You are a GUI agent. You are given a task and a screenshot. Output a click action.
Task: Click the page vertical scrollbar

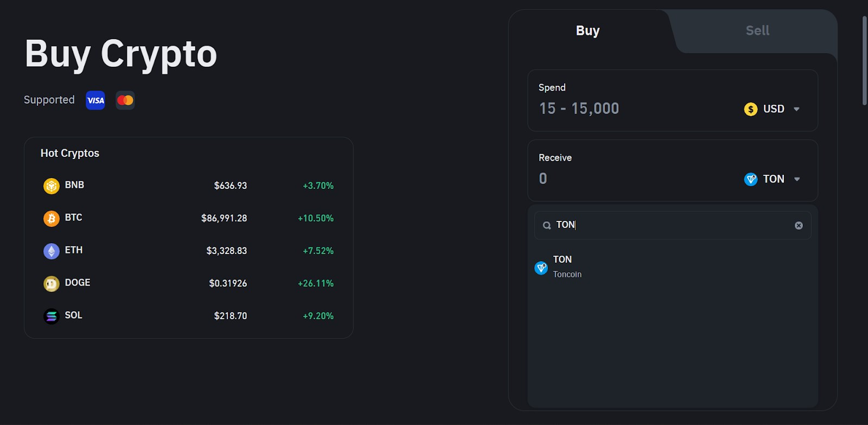(864, 60)
